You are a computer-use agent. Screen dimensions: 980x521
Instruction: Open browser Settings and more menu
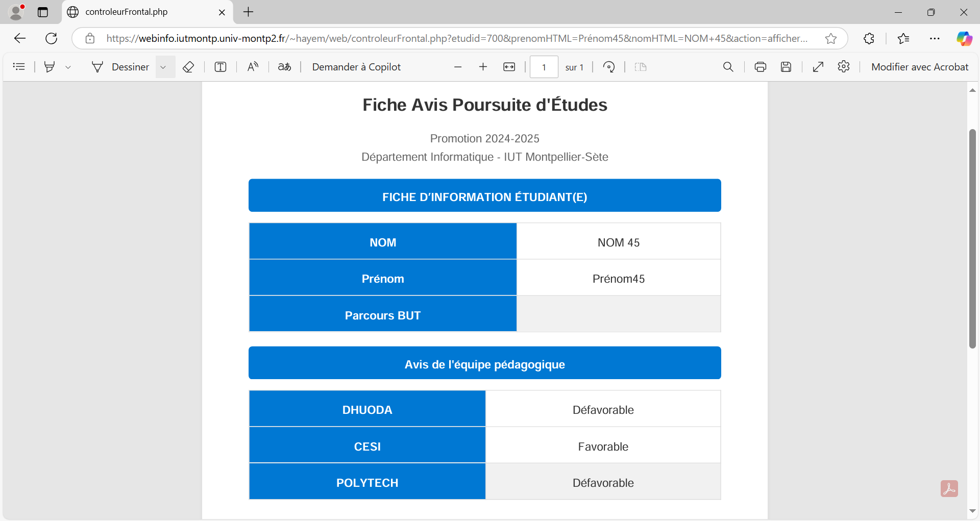[x=935, y=38]
